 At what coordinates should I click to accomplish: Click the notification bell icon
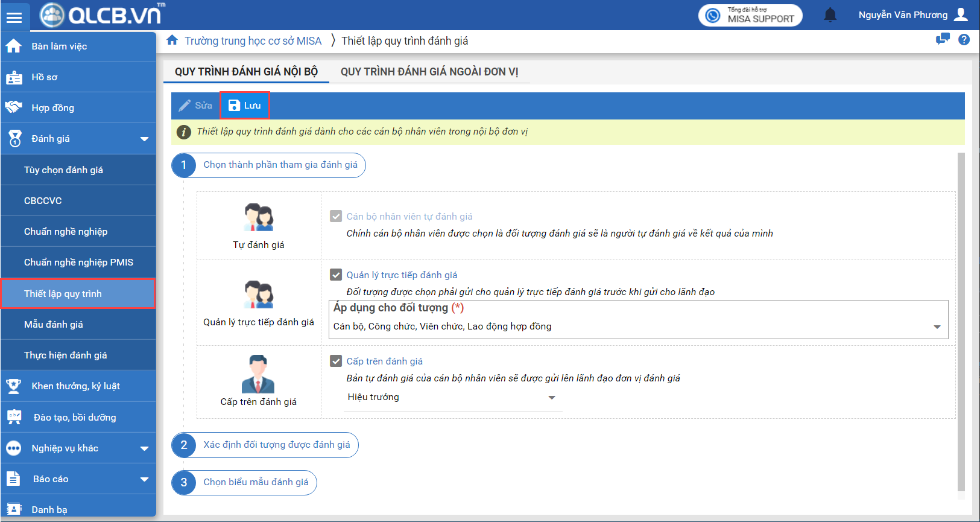(830, 15)
